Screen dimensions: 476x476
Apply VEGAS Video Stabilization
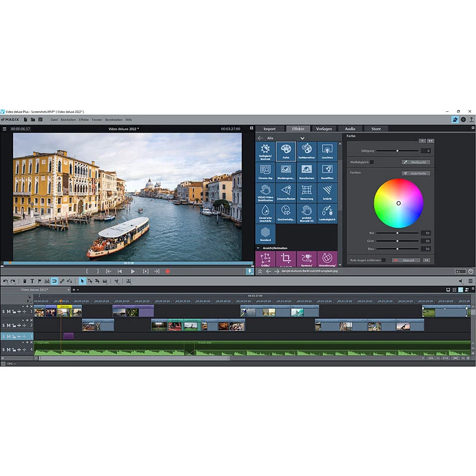265,192
